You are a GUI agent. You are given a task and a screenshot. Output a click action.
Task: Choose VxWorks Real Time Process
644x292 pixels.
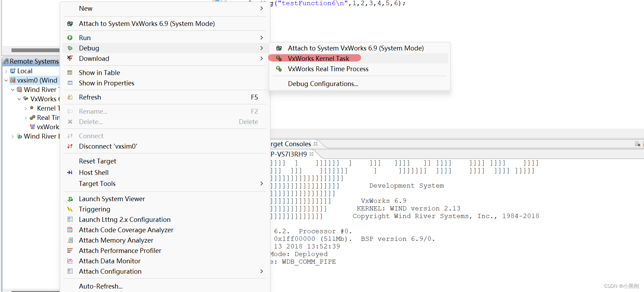coord(360,69)
